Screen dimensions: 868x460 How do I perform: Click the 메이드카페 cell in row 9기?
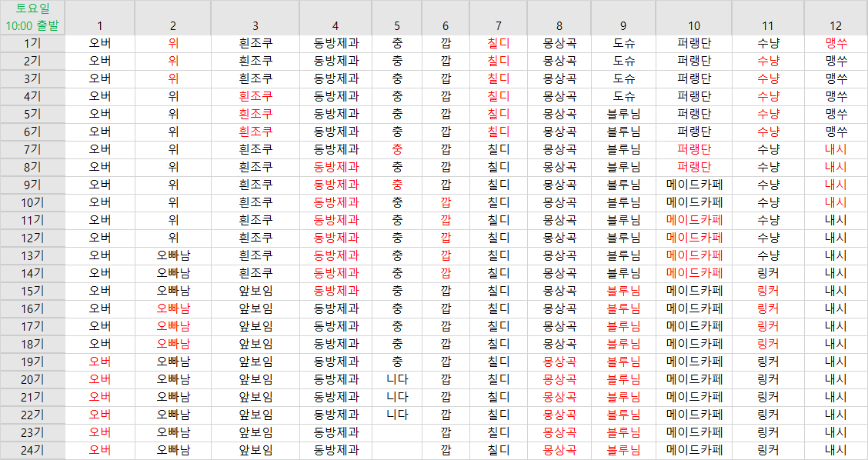694,185
